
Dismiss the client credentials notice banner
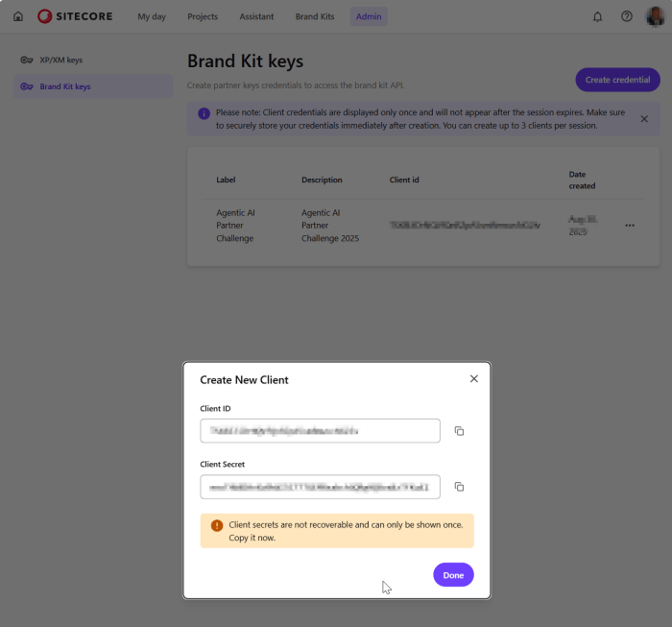click(x=644, y=119)
